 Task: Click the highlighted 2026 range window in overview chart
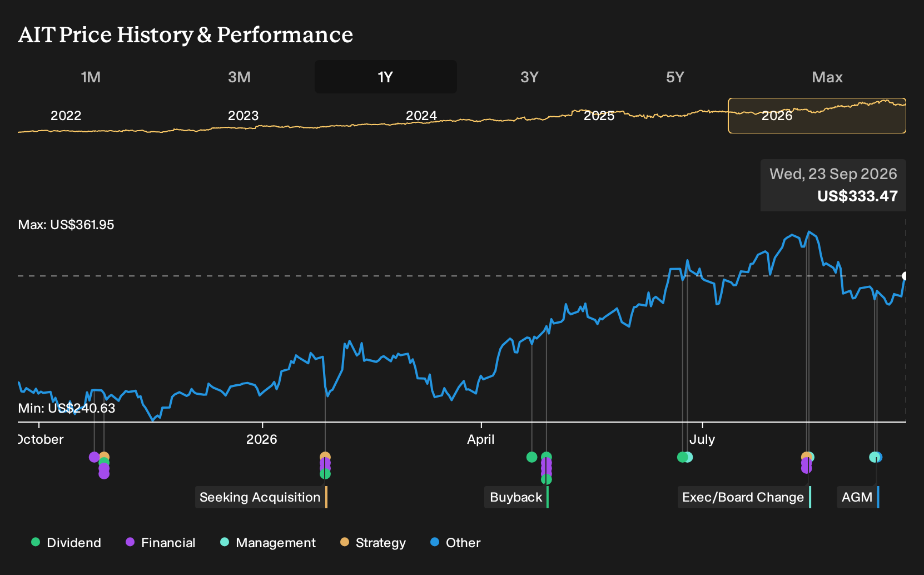click(x=817, y=116)
